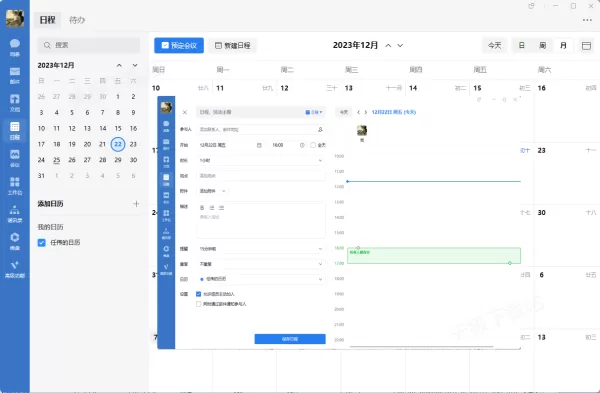Expand the 添加附件 attachment dropdown
The height and width of the screenshot is (393, 600).
(213, 191)
